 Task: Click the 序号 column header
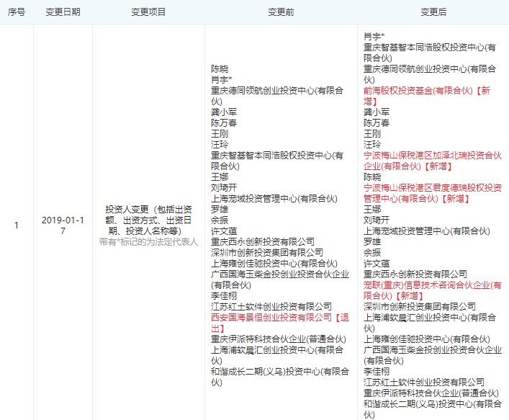17,12
